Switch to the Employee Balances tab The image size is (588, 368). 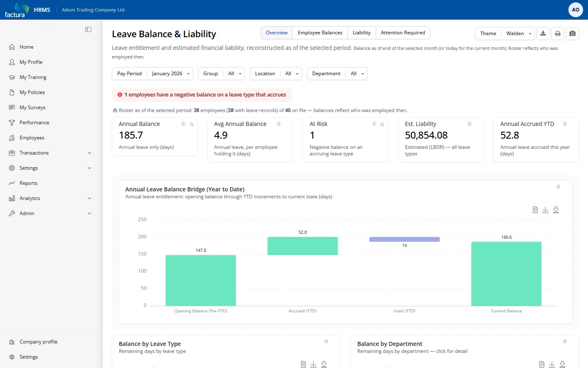point(320,33)
